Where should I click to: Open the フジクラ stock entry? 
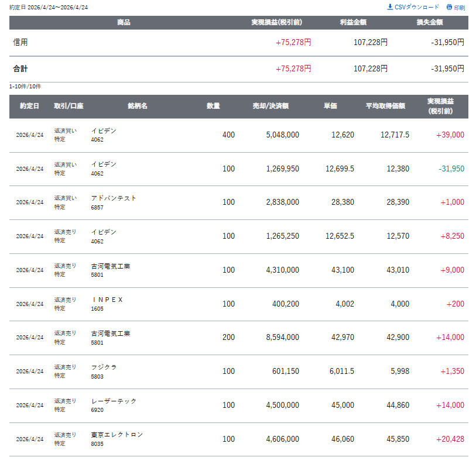point(104,367)
